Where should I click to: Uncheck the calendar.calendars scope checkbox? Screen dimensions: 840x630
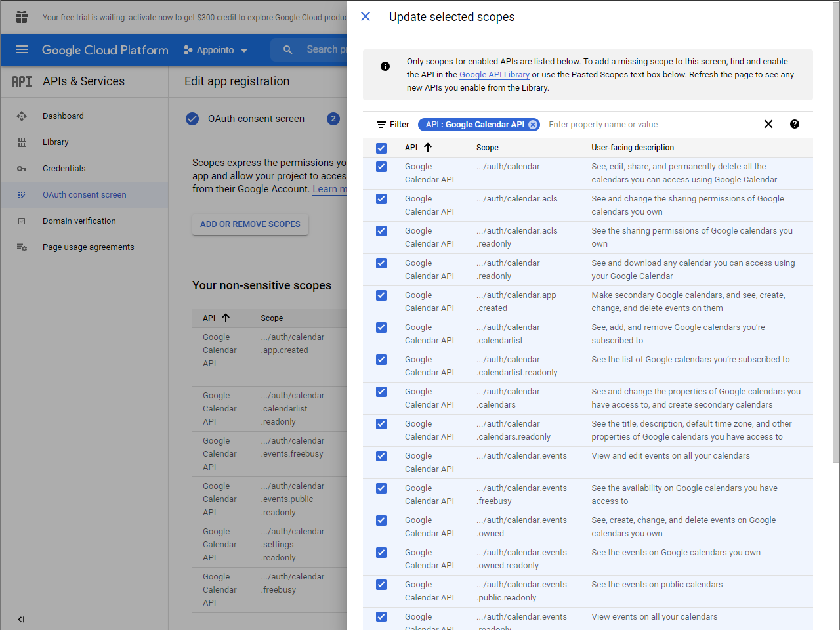[x=381, y=392]
